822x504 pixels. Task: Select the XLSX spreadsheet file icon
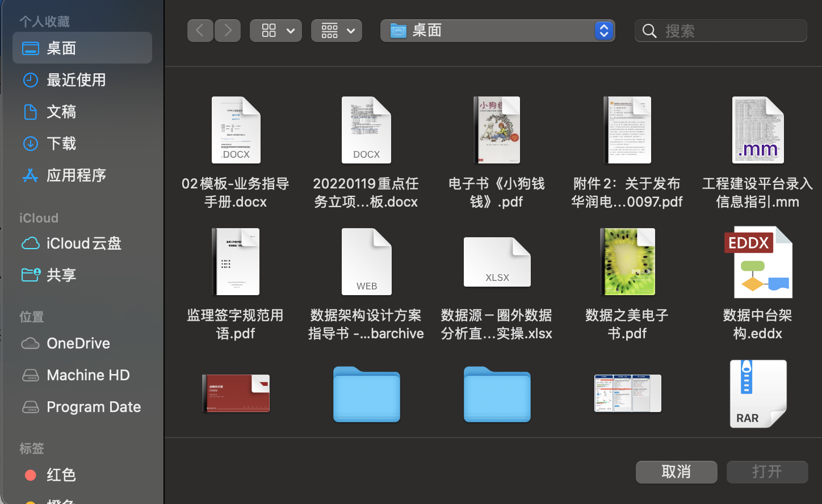pyautogui.click(x=497, y=262)
